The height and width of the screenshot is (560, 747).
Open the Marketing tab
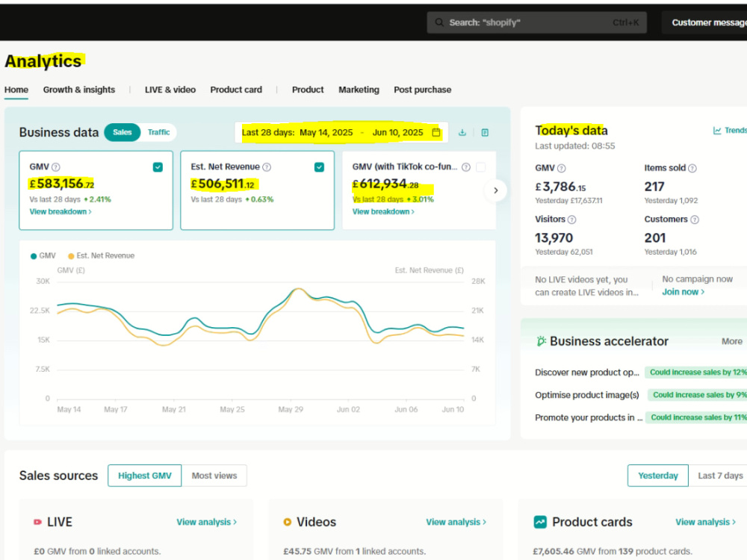[359, 90]
